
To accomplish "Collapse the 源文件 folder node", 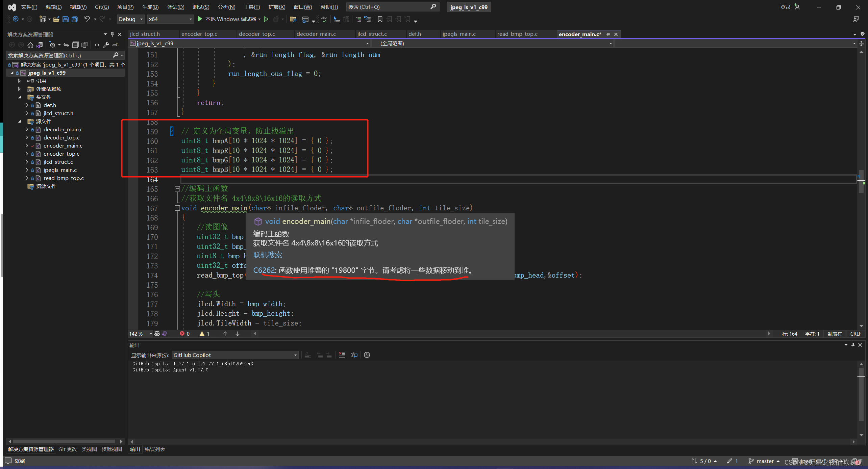I will [20, 121].
